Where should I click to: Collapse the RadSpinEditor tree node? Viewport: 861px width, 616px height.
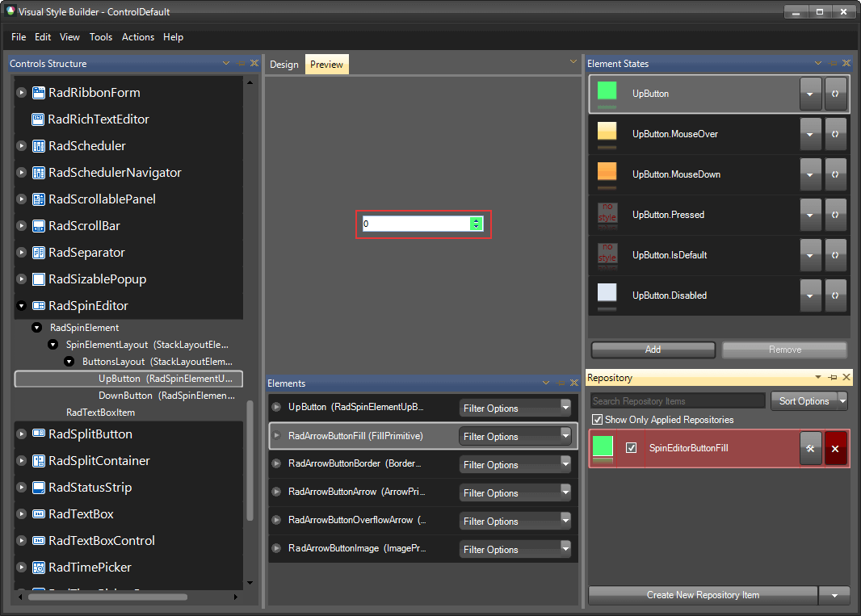pyautogui.click(x=22, y=306)
